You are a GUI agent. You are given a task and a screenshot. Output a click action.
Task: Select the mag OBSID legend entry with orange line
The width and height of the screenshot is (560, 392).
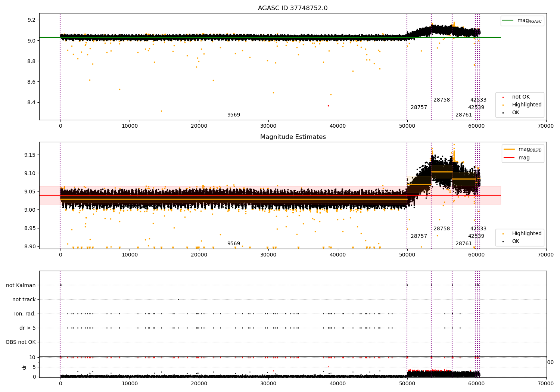[523, 149]
